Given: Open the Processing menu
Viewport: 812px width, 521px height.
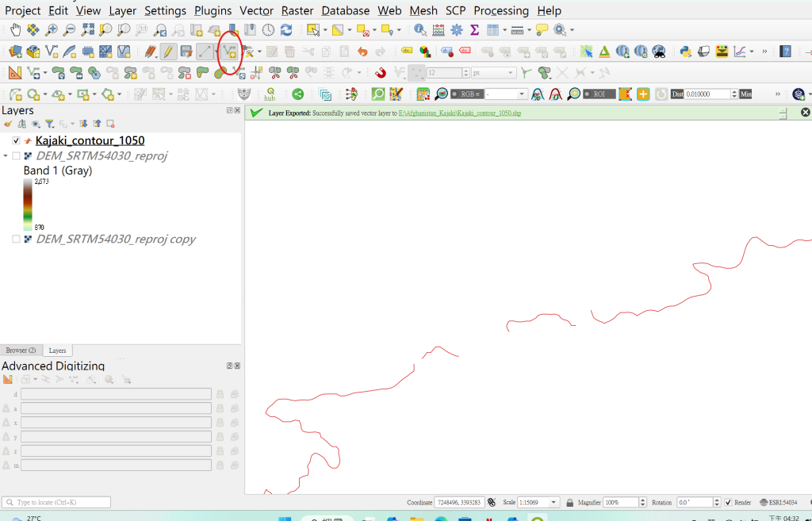Looking at the screenshot, I should (x=501, y=11).
